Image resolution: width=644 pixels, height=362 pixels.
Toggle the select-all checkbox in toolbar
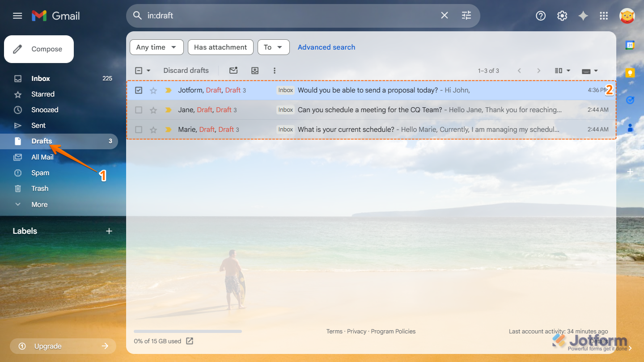click(x=139, y=71)
